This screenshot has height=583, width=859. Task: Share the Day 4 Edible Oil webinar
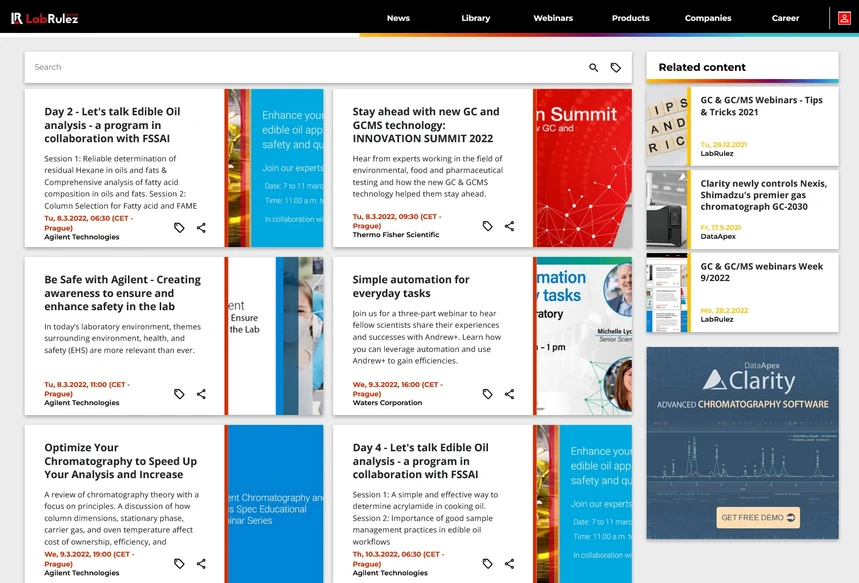(509, 563)
